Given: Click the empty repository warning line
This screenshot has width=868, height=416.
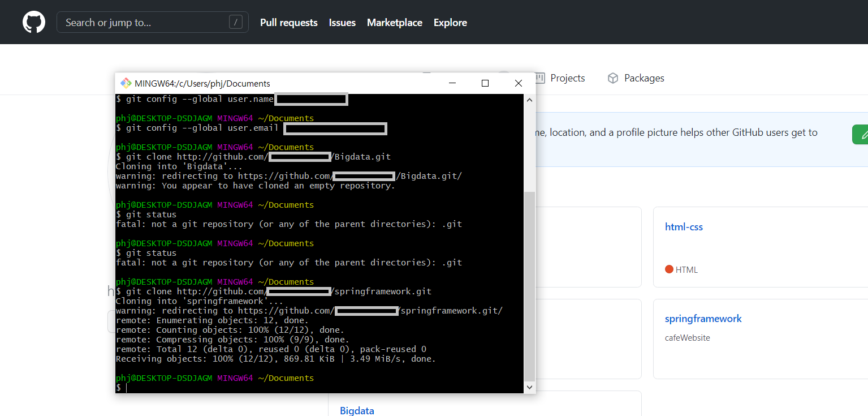Looking at the screenshot, I should pyautogui.click(x=255, y=186).
